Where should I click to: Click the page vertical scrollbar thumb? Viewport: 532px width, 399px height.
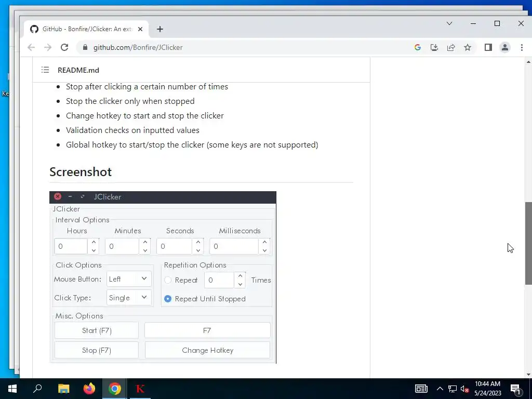528,243
